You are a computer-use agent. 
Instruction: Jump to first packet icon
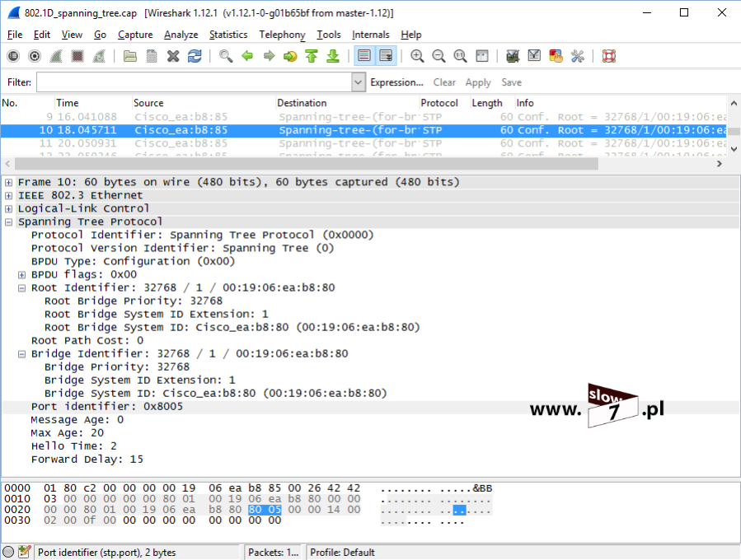(x=312, y=56)
